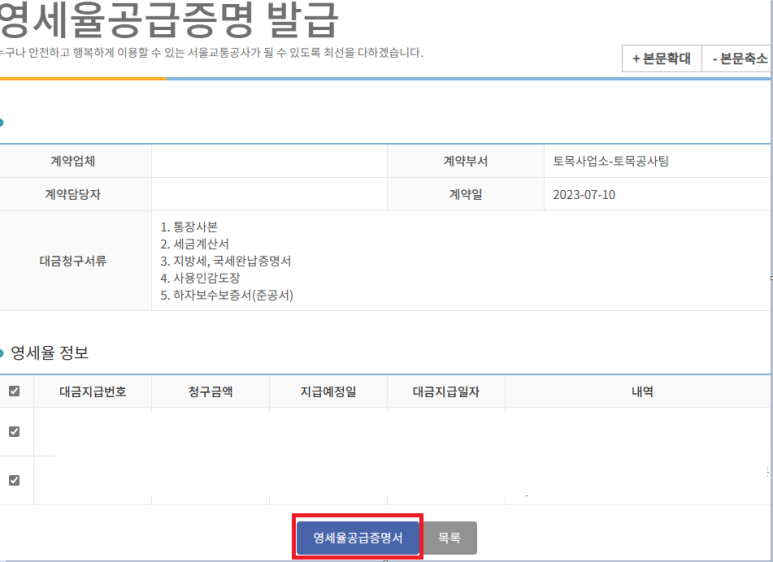Click the 영세율공급증명서 button

(x=358, y=538)
